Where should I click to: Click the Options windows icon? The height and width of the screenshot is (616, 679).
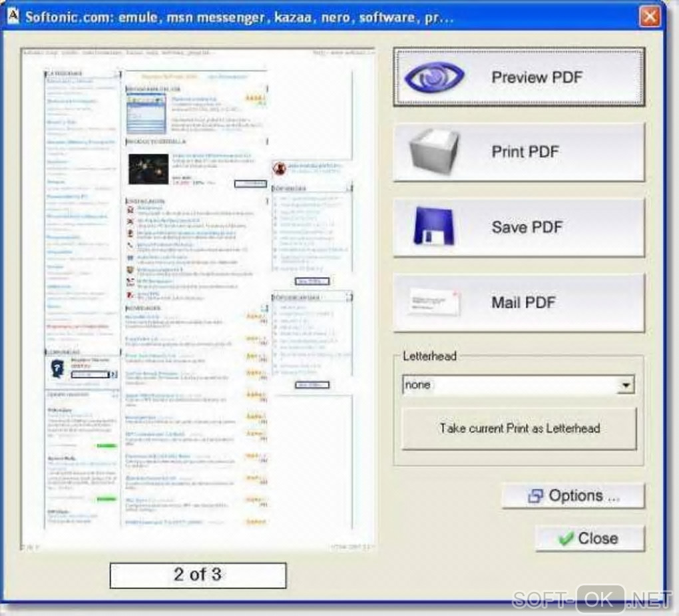click(536, 496)
